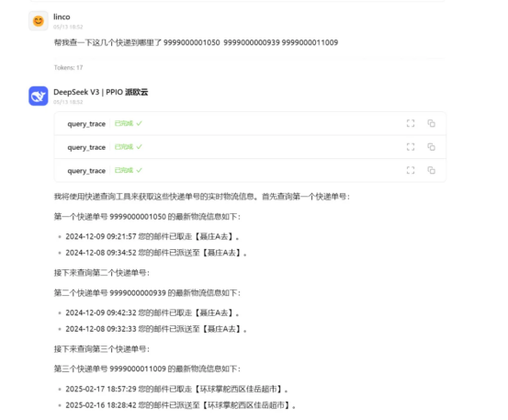
Task: Expand the first query_trace result fullscreen
Action: point(411,123)
